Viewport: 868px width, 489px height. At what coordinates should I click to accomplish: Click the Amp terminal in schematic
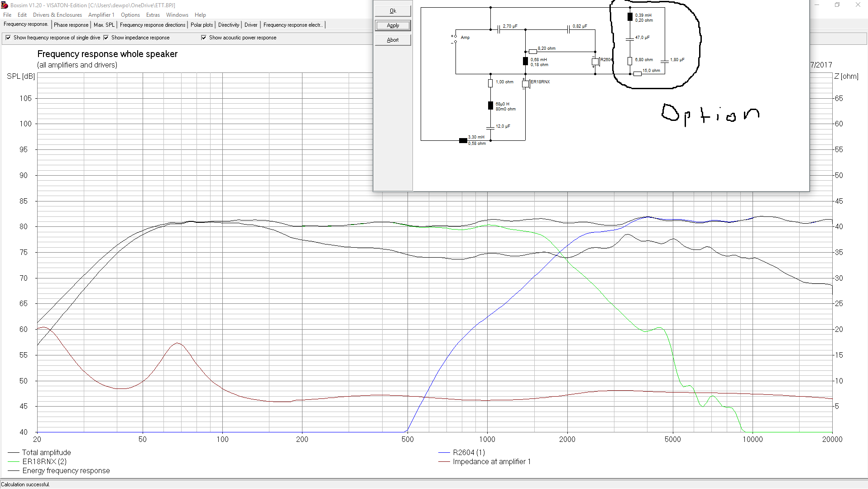(x=456, y=39)
